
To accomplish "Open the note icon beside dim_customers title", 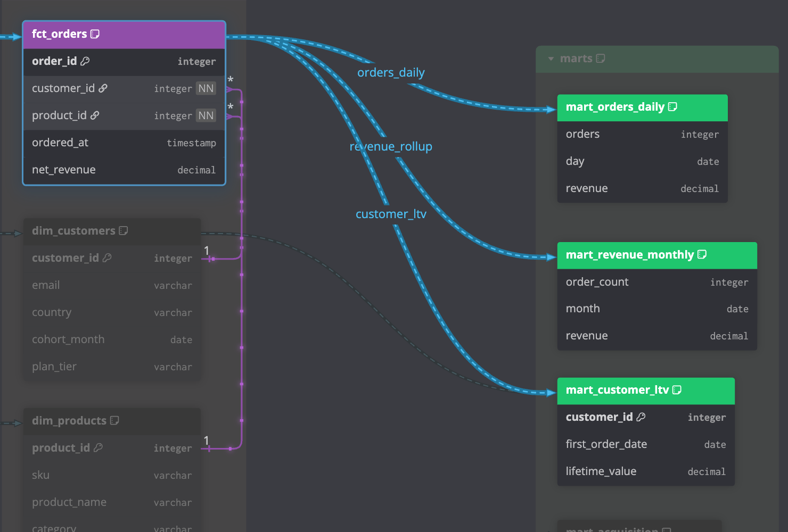I will pyautogui.click(x=124, y=231).
